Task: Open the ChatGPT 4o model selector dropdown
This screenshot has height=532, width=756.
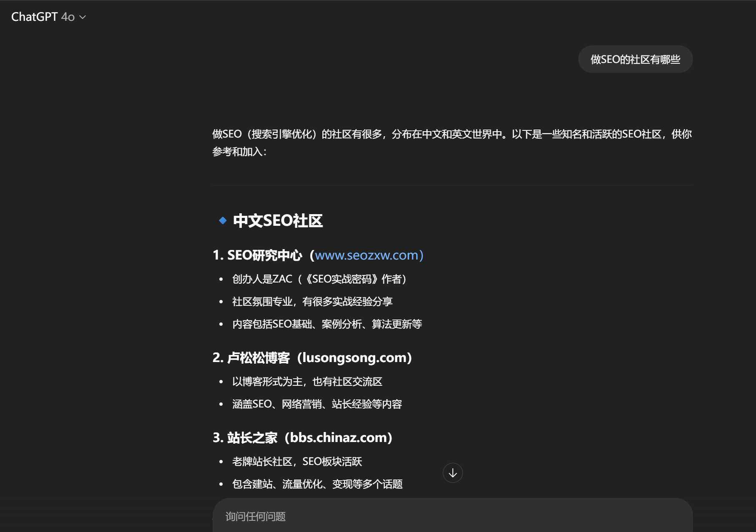Action: [x=48, y=17]
